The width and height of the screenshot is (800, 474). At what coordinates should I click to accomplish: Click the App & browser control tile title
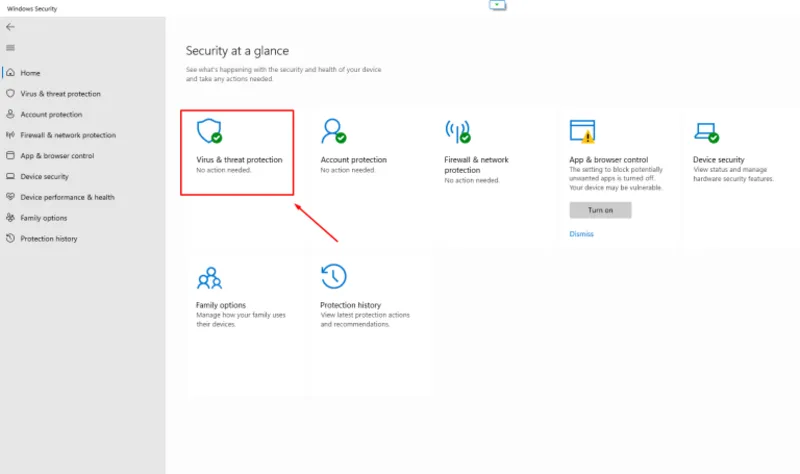pyautogui.click(x=609, y=160)
